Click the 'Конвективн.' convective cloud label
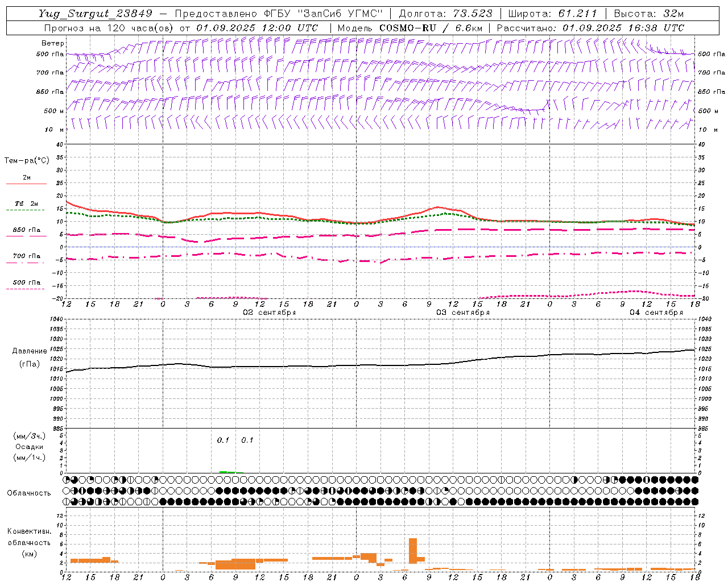Screen dimensions: 728x582 pyautogui.click(x=29, y=531)
